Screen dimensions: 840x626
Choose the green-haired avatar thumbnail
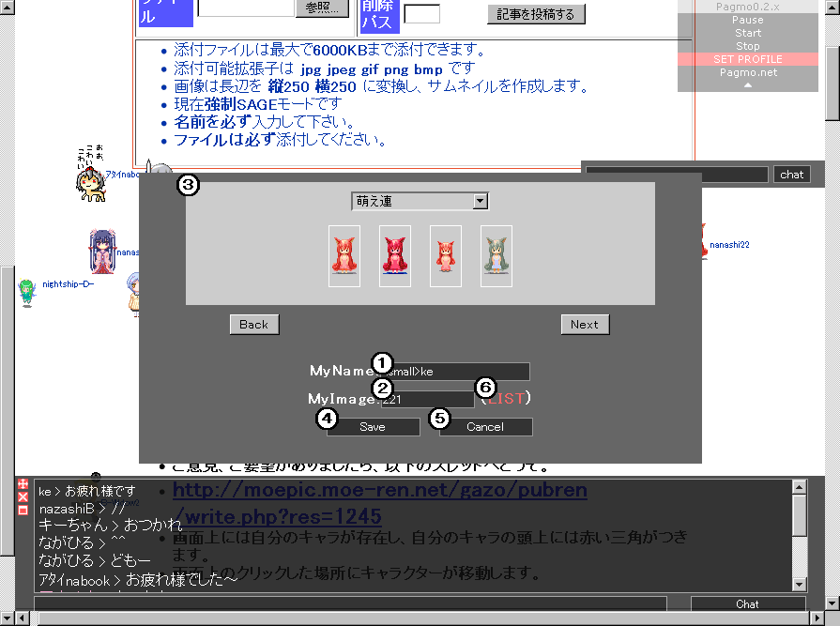point(496,256)
